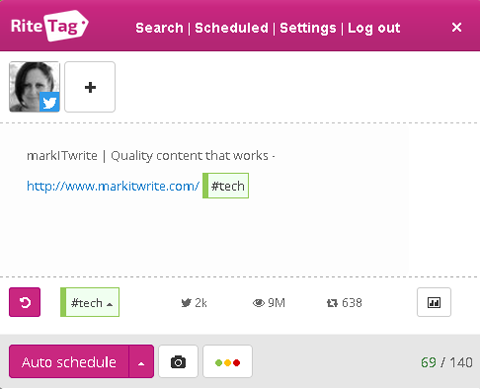
Task: Click the green-yellow-red color dots button
Action: pos(228,362)
